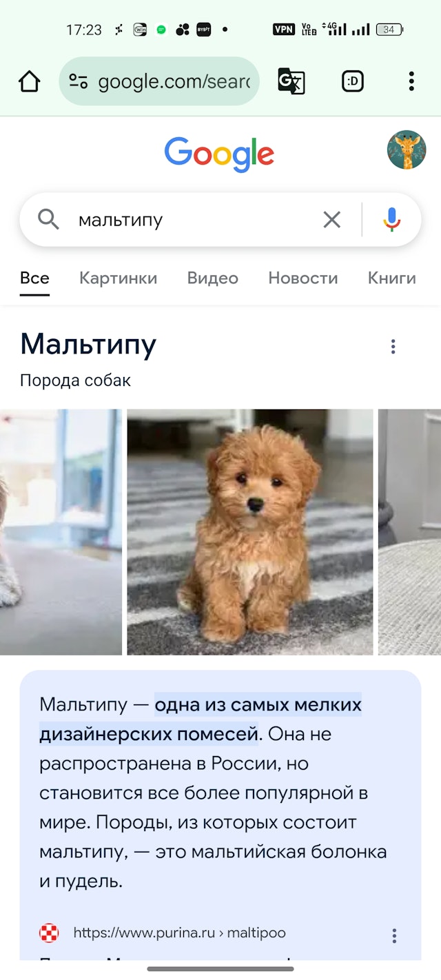
Task: Start voice search with microphone icon
Action: [x=392, y=220]
